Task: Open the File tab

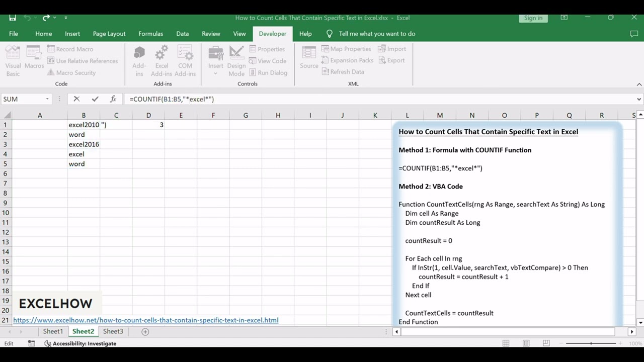Action: [x=14, y=34]
